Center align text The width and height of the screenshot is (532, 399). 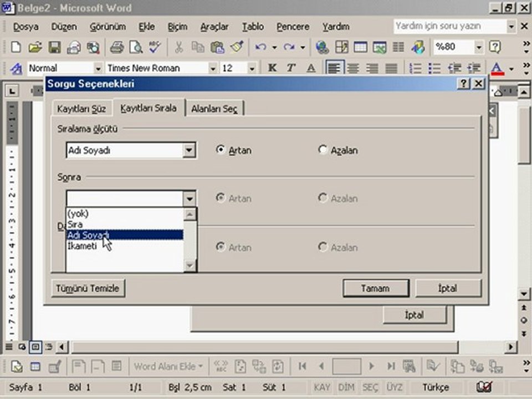coord(353,68)
